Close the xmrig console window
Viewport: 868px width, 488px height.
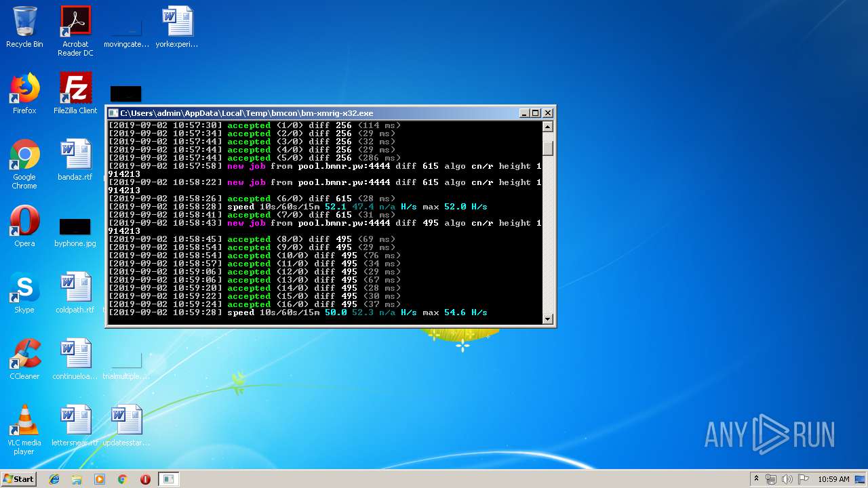tap(548, 113)
